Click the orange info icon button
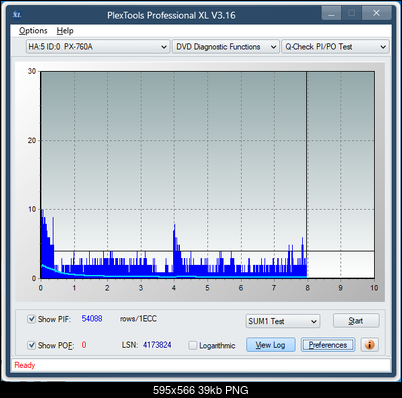The width and height of the screenshot is (402, 398). click(369, 344)
